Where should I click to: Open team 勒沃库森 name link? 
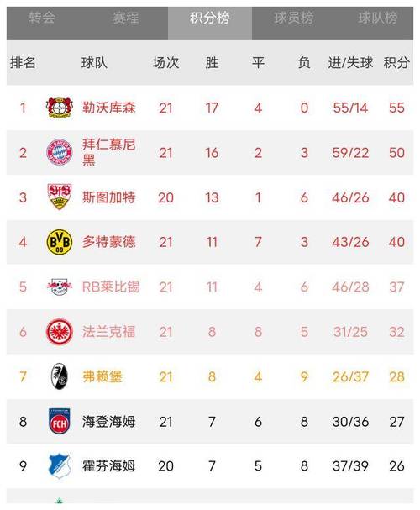[108, 108]
